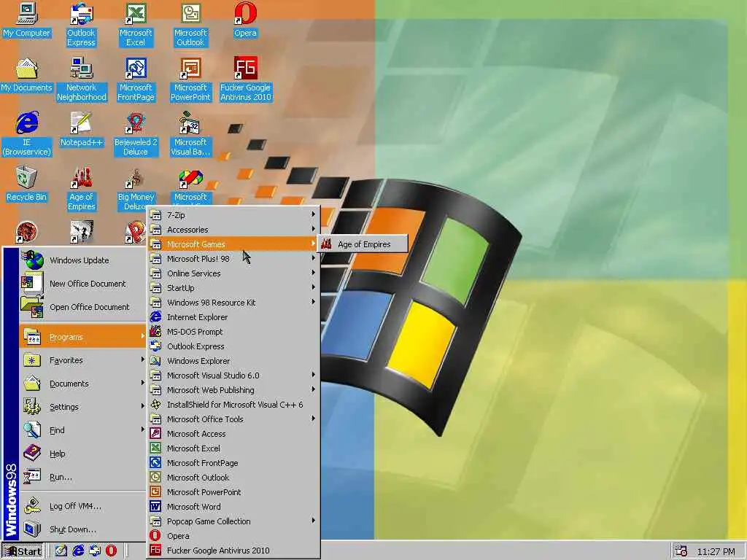The width and height of the screenshot is (747, 560).
Task: Open the Run... dialog
Action: (83, 477)
